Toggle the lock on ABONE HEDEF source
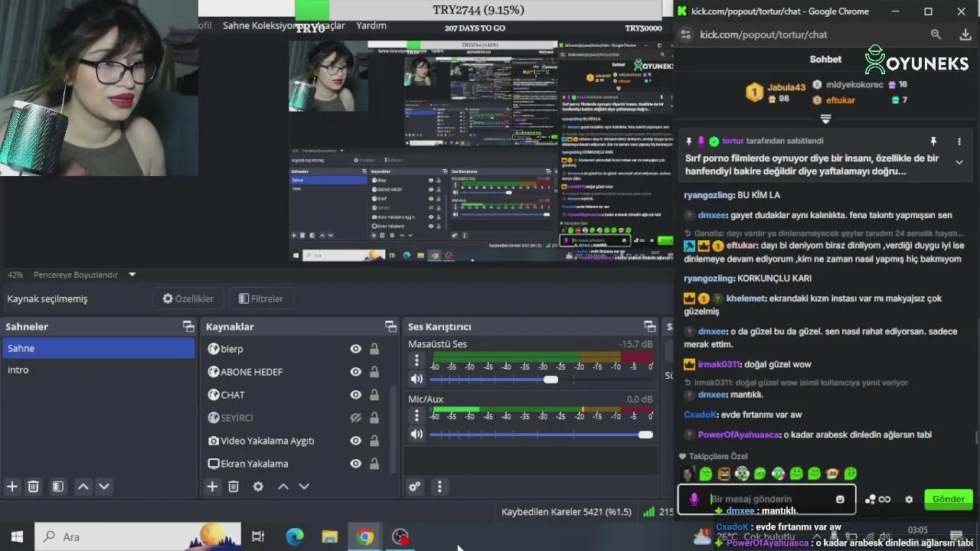 [x=374, y=372]
